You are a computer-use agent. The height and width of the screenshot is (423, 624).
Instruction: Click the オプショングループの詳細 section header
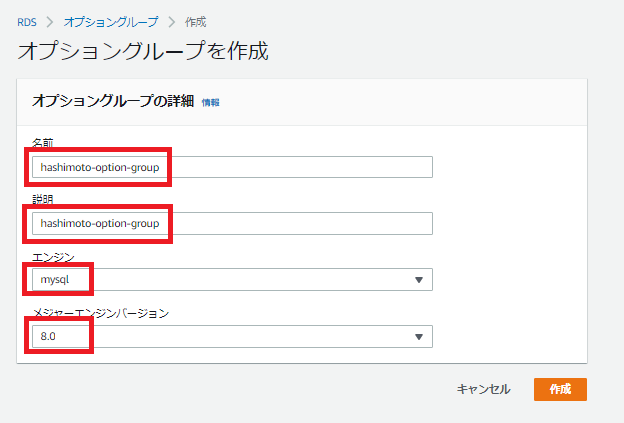point(114,101)
